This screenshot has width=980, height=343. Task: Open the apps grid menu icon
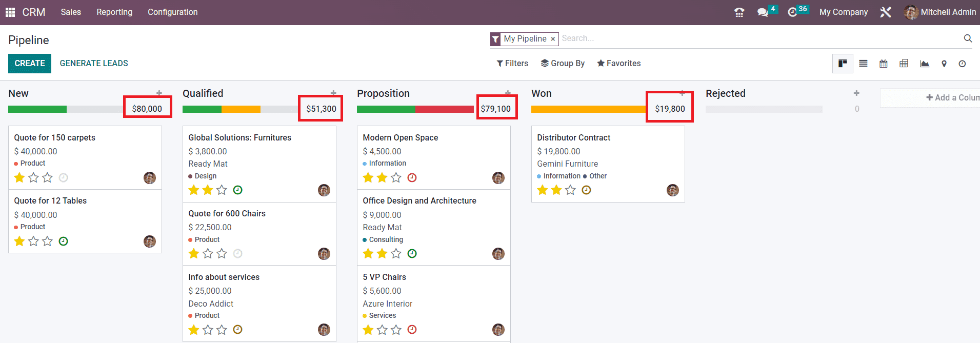[x=10, y=12]
